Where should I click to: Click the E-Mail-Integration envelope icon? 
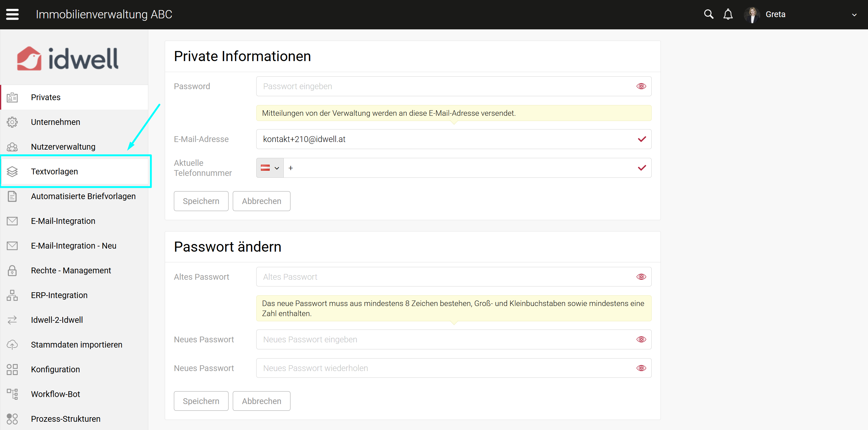click(x=13, y=221)
